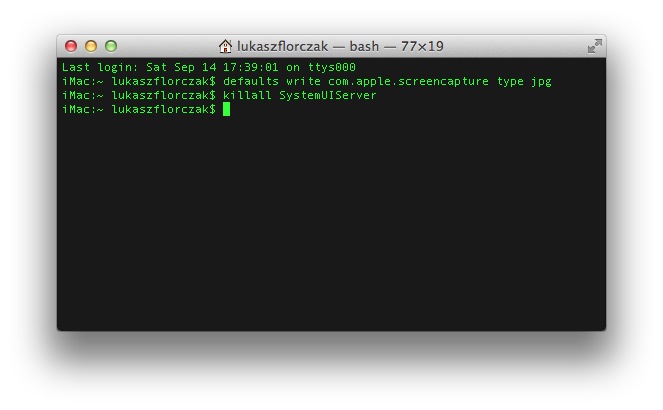Click the home folder proxy icon in title bar
The width and height of the screenshot is (663, 410).
pos(226,46)
